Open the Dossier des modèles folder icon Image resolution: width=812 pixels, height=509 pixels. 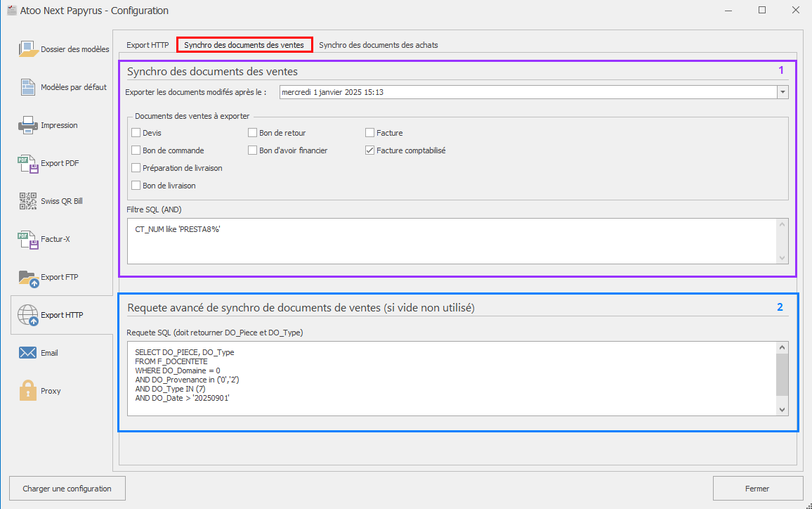click(x=28, y=49)
